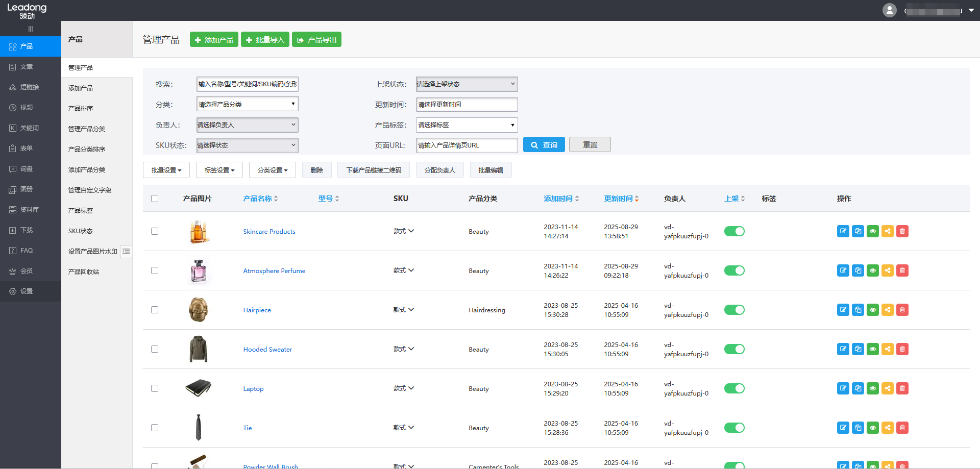
Task: Click the share icon for Hooded Sweater
Action: point(888,349)
